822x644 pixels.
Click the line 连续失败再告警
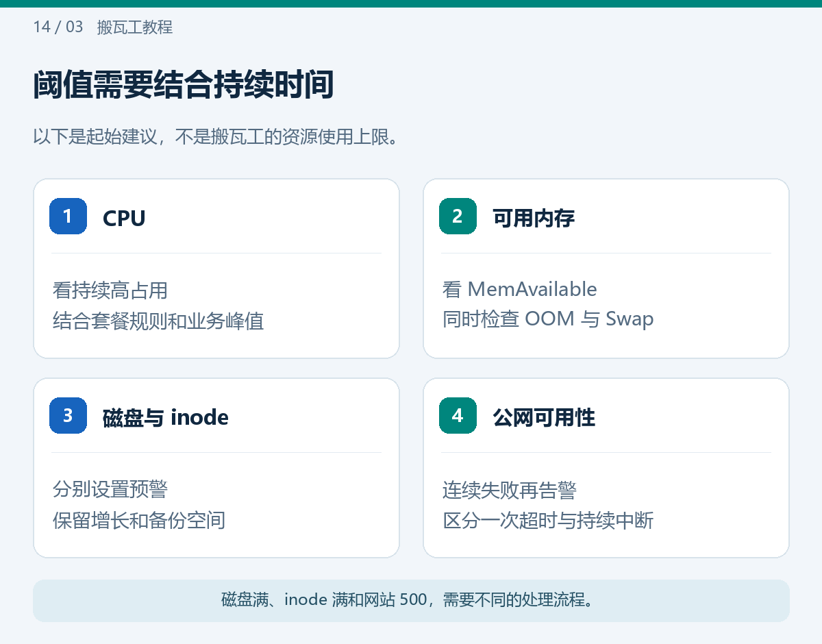click(x=510, y=491)
